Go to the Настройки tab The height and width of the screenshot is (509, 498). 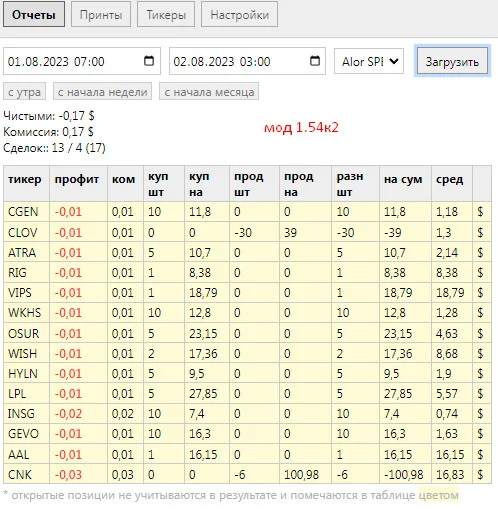tap(239, 15)
